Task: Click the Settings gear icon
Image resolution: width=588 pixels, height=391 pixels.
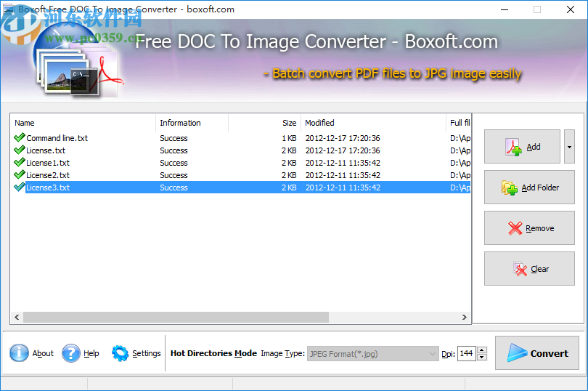Action: (x=120, y=353)
